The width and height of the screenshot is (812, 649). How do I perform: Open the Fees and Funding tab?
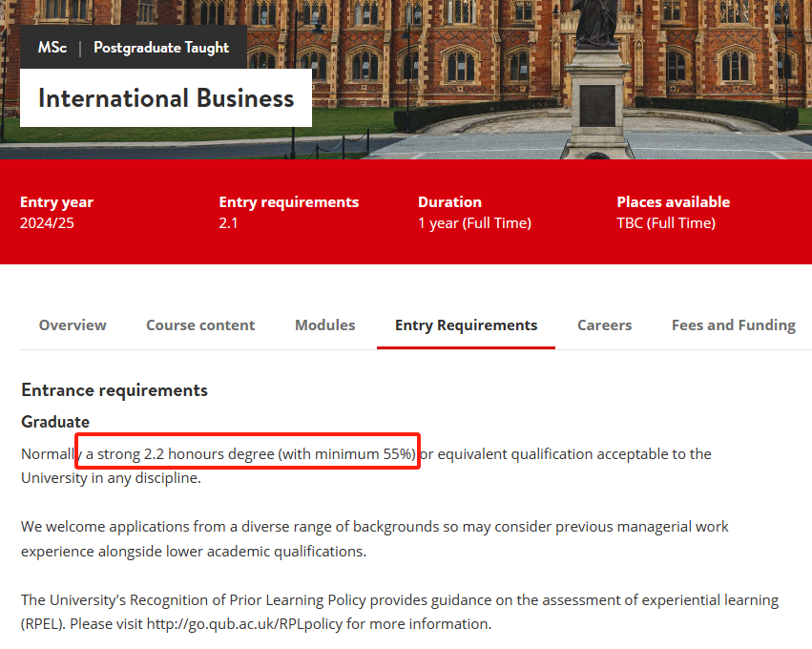tap(733, 325)
